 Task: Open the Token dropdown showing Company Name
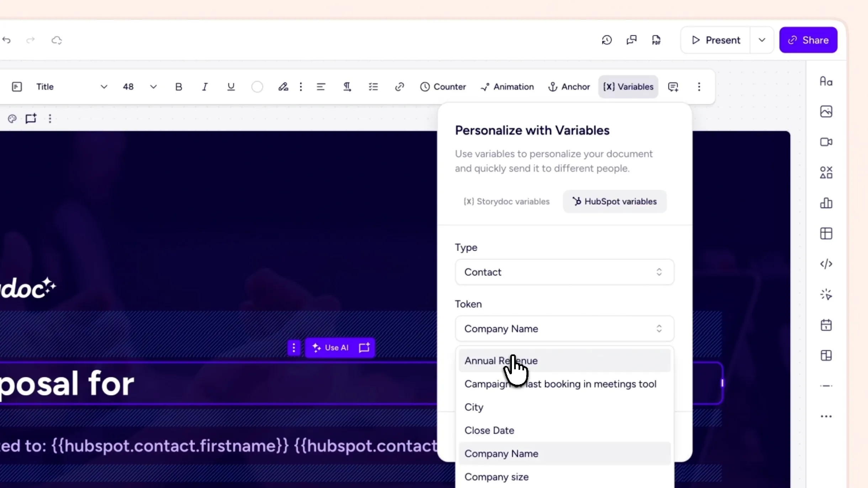tap(565, 329)
